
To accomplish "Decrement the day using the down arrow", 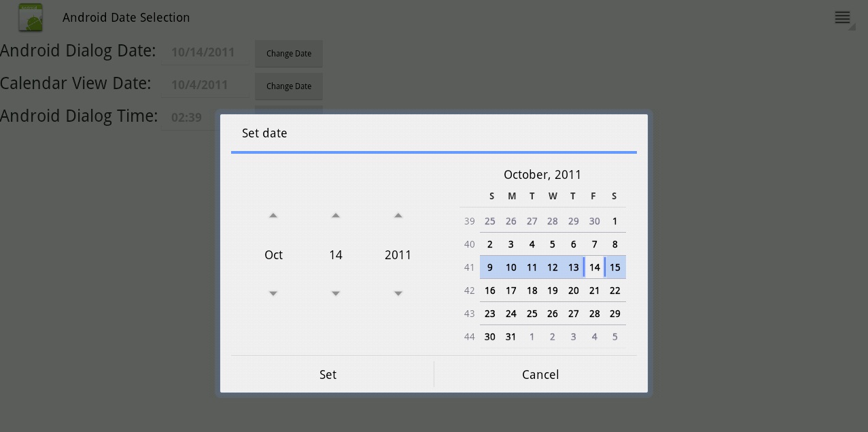I will [x=336, y=293].
